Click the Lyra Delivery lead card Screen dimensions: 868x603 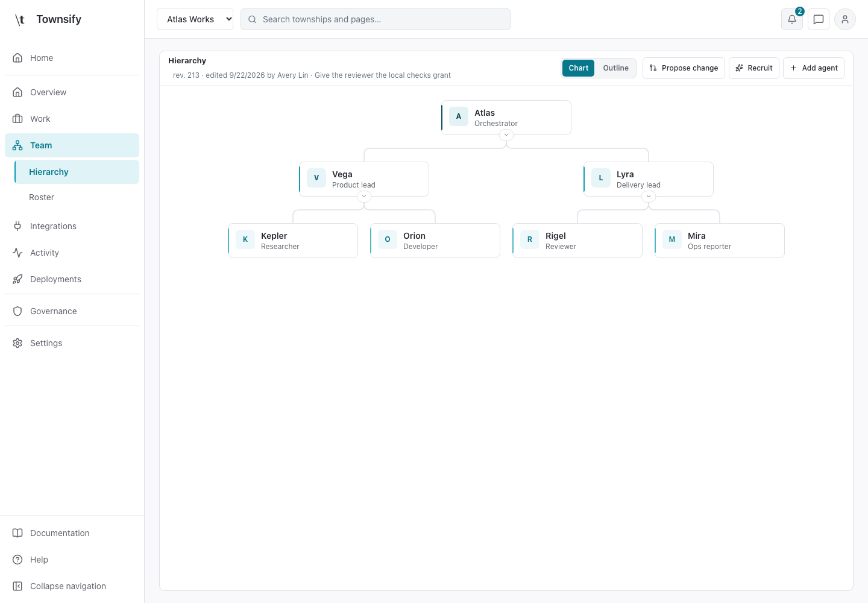(x=649, y=179)
